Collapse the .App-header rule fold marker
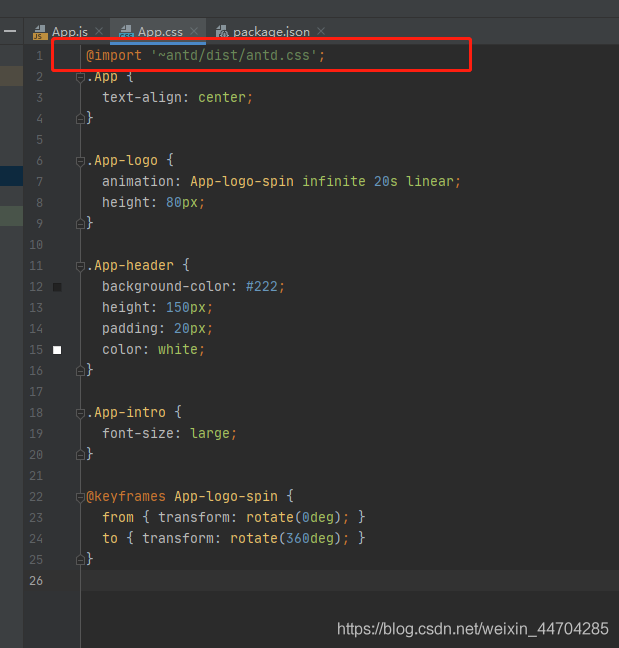The width and height of the screenshot is (619, 648). (80, 266)
